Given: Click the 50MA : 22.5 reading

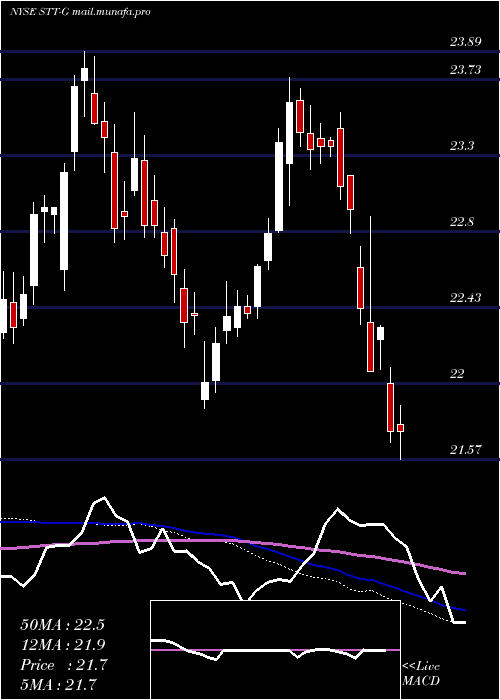Looking at the screenshot, I should click(62, 625).
